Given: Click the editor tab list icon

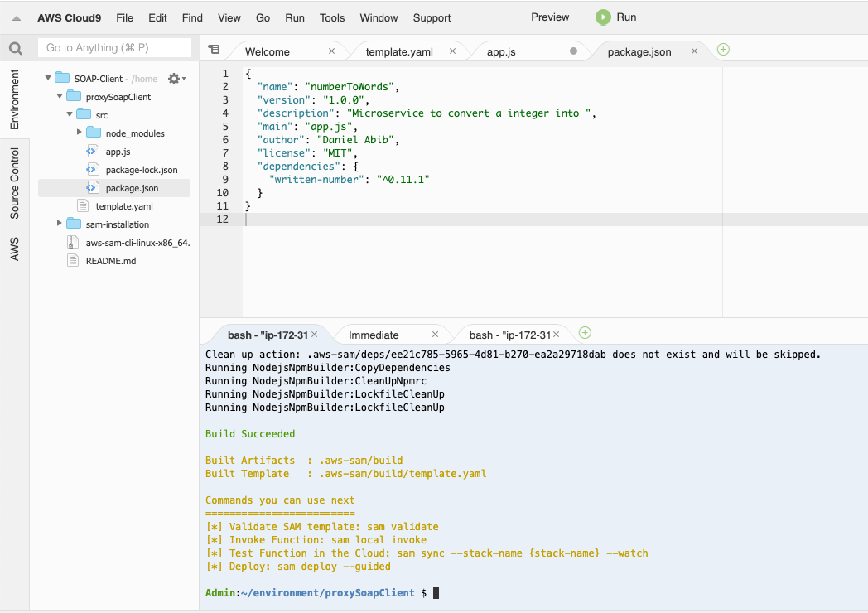Looking at the screenshot, I should pos(214,50).
